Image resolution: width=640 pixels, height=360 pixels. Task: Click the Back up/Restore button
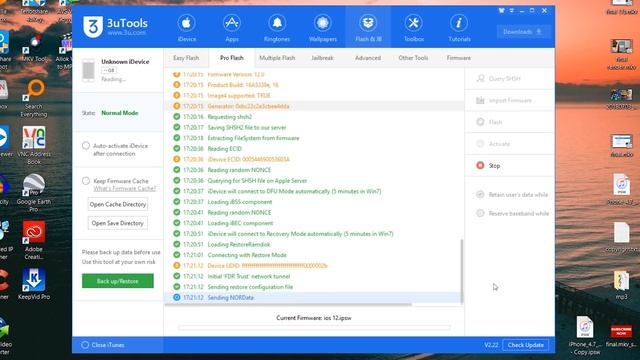point(118,281)
